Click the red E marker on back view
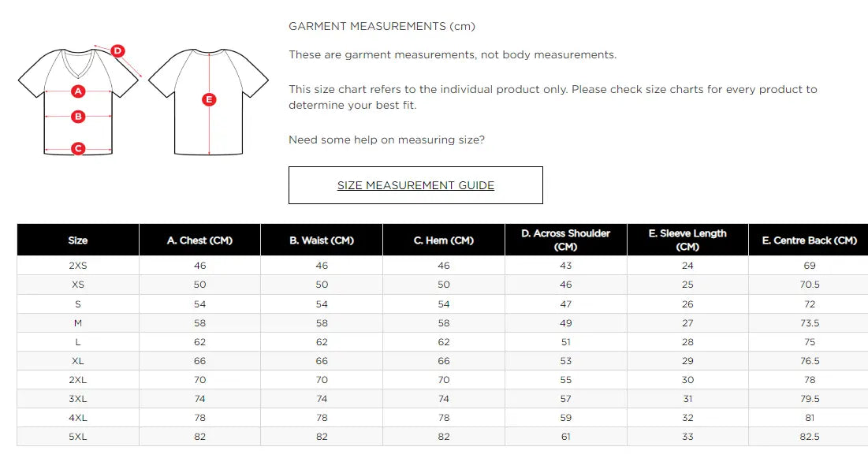The image size is (868, 458). pos(209,99)
